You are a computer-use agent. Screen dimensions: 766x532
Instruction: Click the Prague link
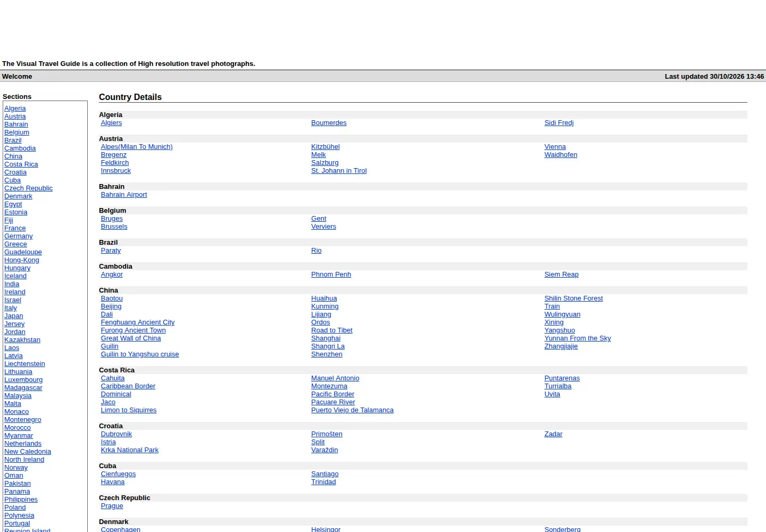click(x=112, y=506)
